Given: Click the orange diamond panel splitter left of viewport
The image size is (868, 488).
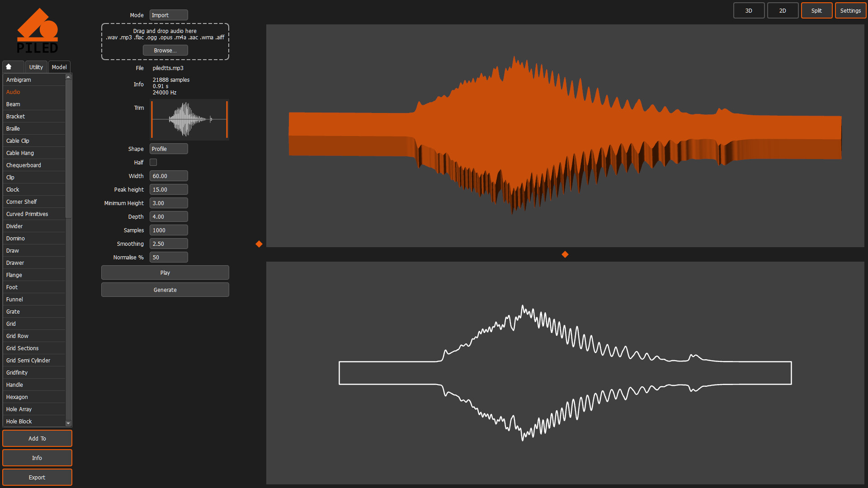Looking at the screenshot, I should (259, 244).
